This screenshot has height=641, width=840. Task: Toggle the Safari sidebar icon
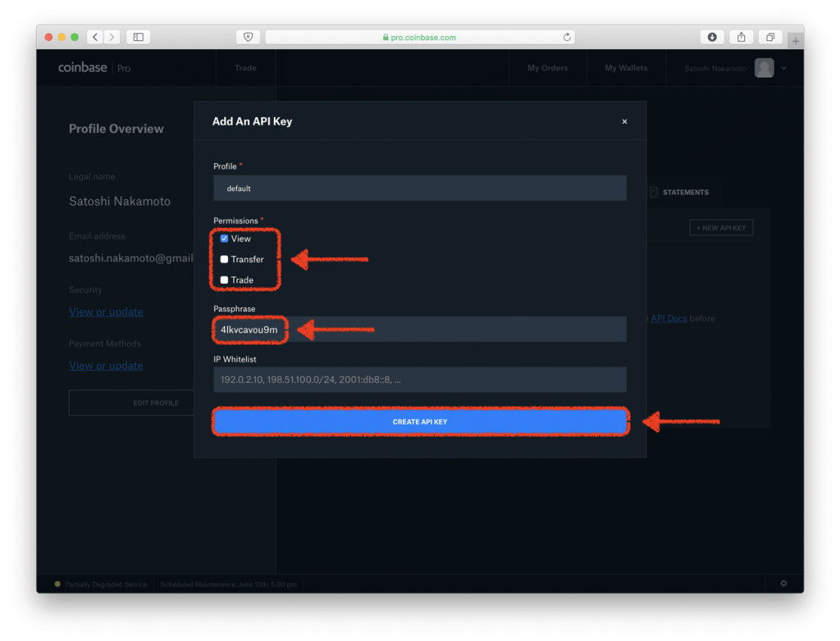click(138, 37)
